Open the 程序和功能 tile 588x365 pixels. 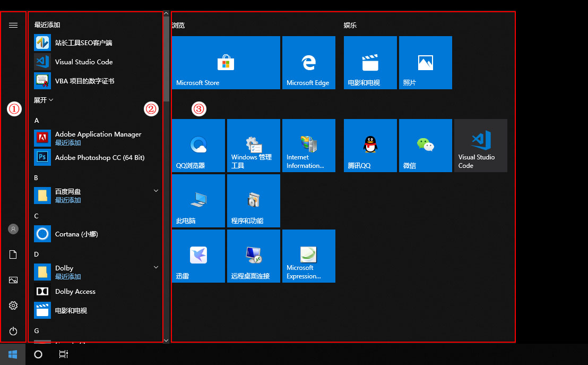254,201
